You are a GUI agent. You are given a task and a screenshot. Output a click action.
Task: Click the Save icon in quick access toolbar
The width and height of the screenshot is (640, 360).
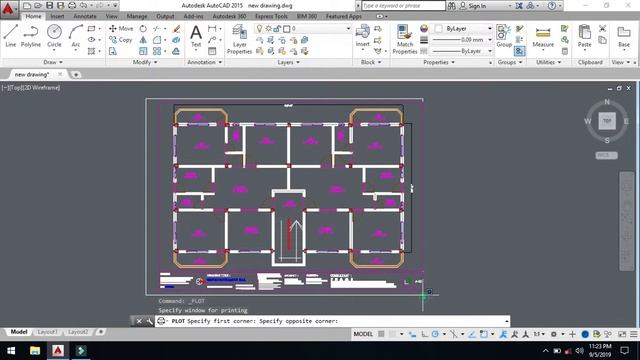pos(49,5)
